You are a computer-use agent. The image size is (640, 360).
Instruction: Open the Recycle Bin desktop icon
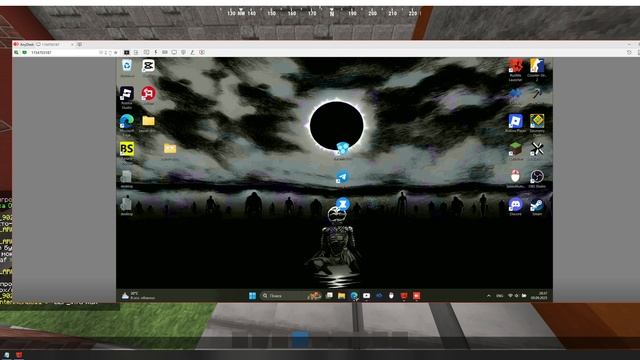tap(127, 67)
